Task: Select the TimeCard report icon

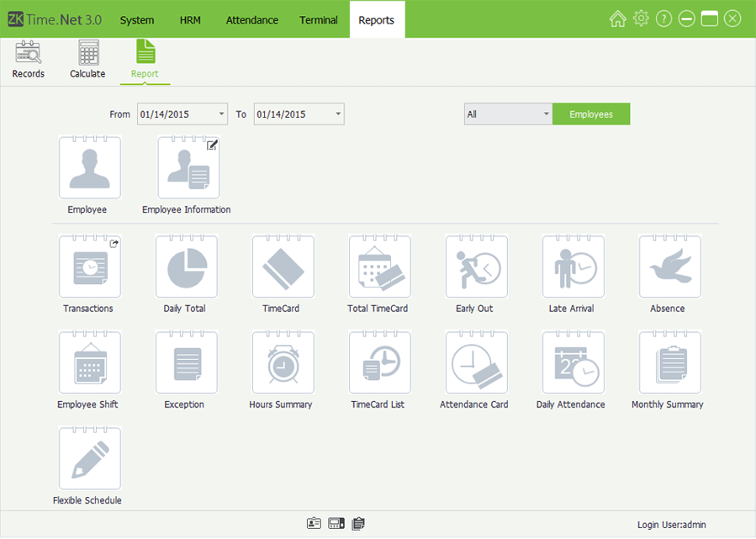Action: (283, 267)
